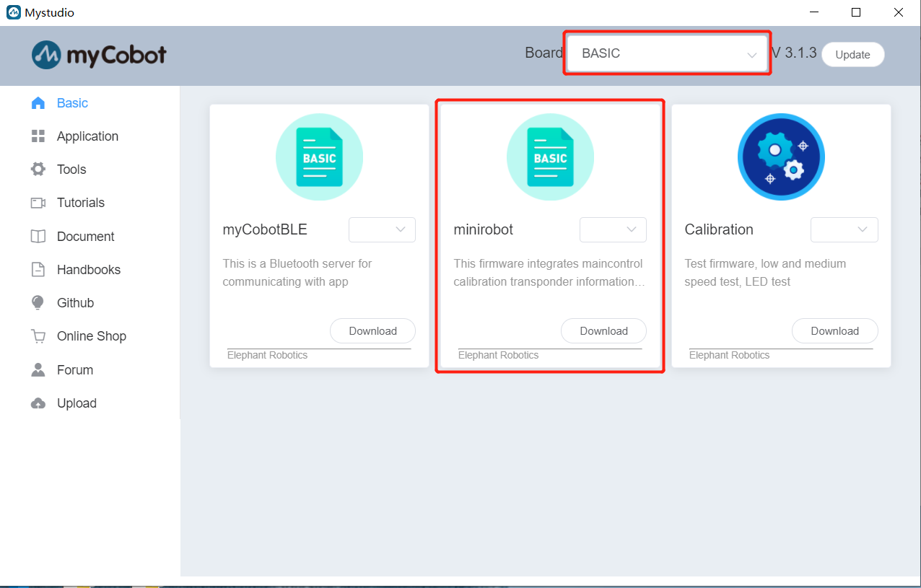The width and height of the screenshot is (921, 588).
Task: Click the Update button
Action: pyautogui.click(x=852, y=55)
